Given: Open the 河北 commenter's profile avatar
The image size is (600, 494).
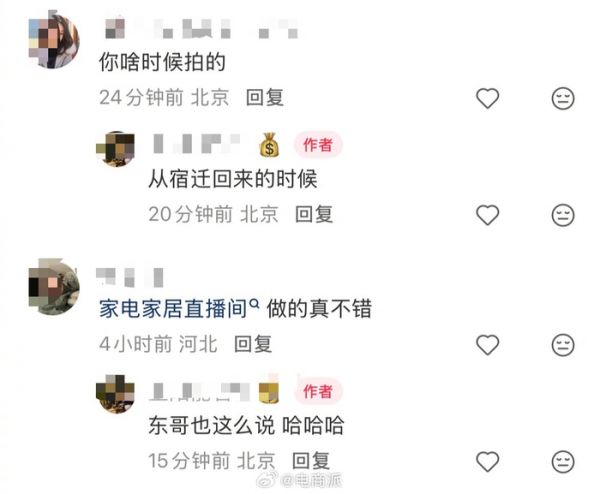Looking at the screenshot, I should 54,287.
